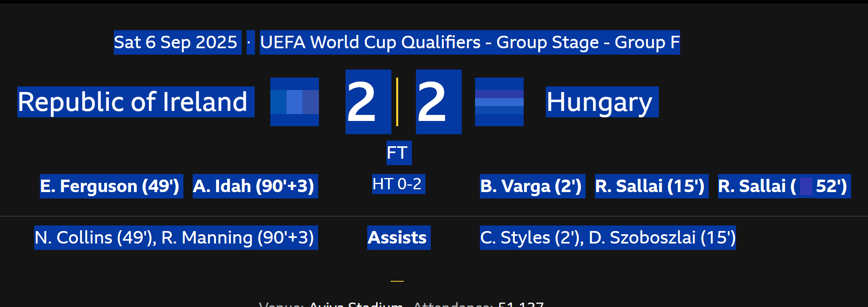
Task: Select Hungary assists C. Styles, D. Szoboszlai line
Action: click(x=607, y=237)
